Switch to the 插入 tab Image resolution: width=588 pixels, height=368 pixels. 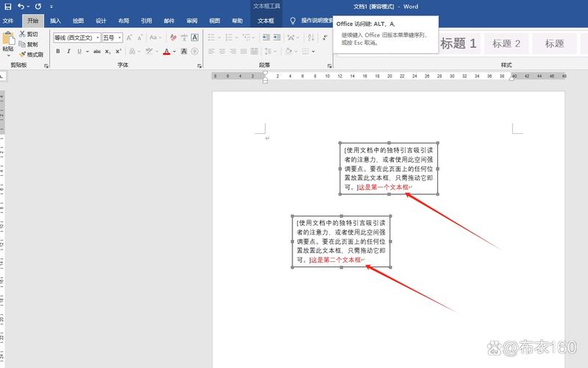(x=56, y=21)
